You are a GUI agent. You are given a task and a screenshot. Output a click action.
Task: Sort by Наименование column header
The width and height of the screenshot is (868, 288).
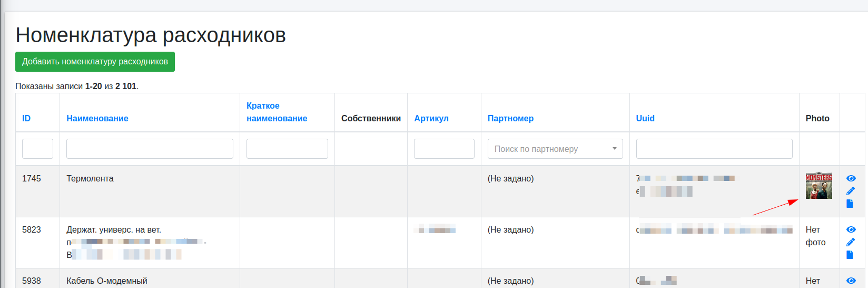click(97, 119)
